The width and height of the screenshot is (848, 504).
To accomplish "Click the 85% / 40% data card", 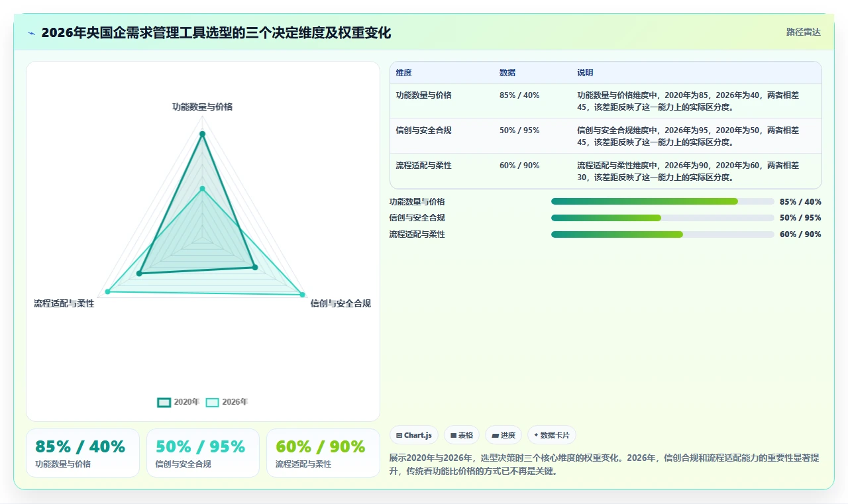I will tap(83, 453).
